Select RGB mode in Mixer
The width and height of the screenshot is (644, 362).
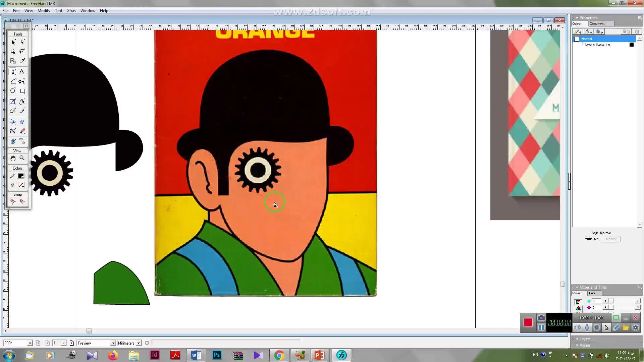(x=578, y=308)
